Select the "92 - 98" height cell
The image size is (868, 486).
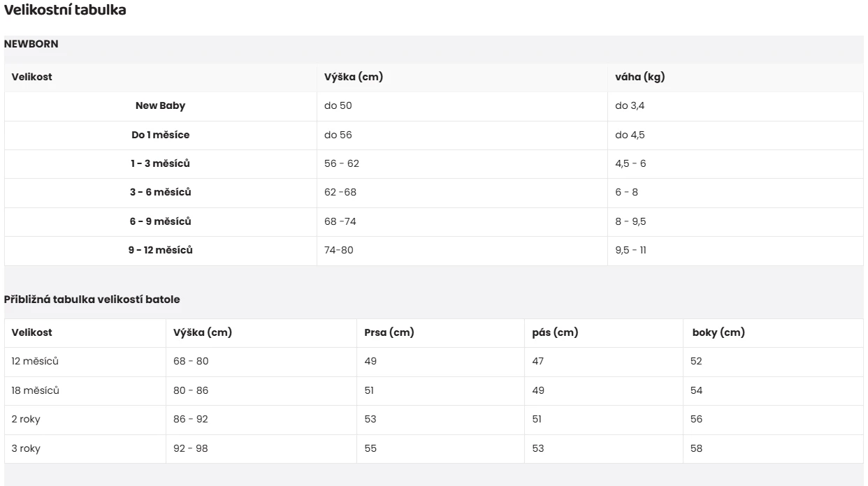click(191, 448)
